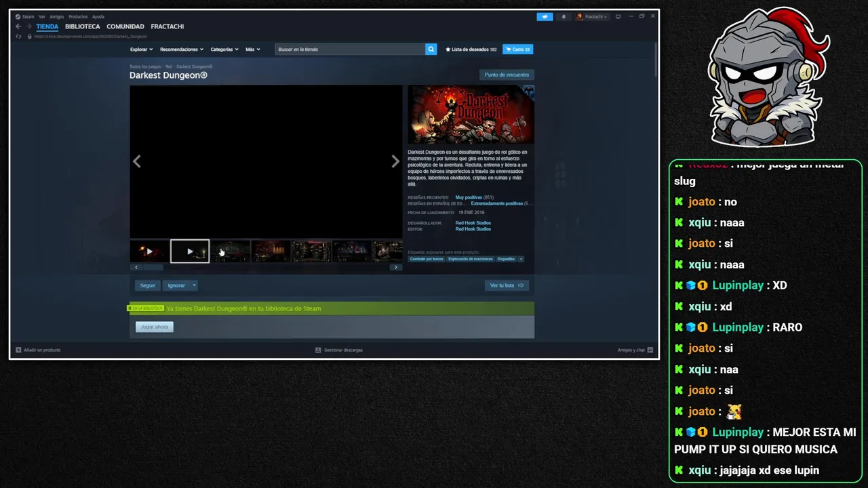Open Extremadamente positivas reviews link
The width and height of the screenshot is (868, 488).
pos(497,203)
